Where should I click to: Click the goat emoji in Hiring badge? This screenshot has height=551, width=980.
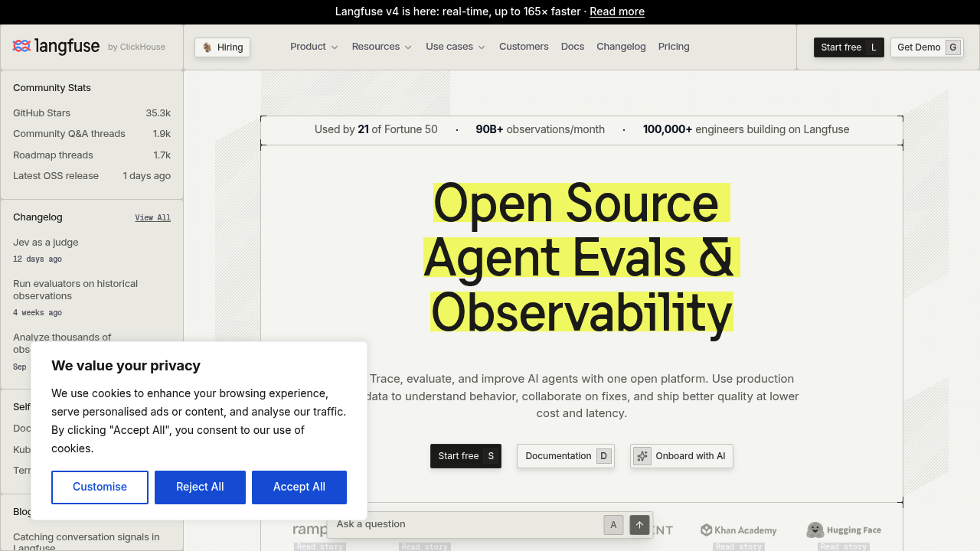tap(207, 47)
